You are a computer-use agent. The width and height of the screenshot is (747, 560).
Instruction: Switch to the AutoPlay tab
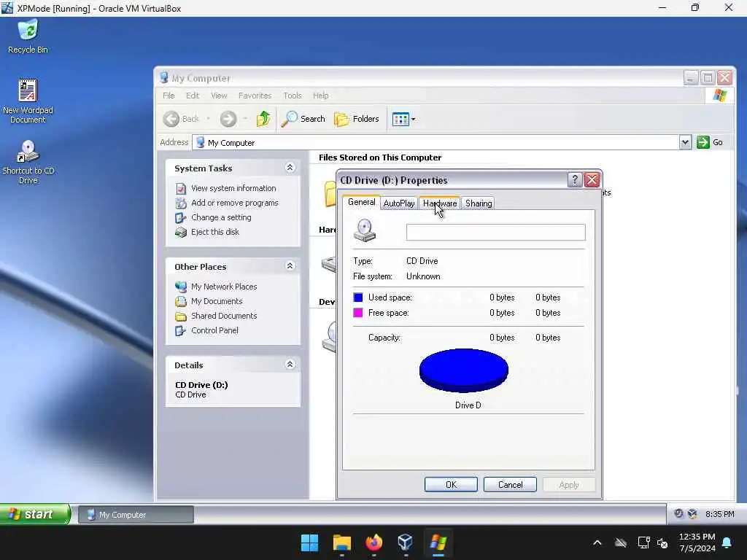pos(399,203)
